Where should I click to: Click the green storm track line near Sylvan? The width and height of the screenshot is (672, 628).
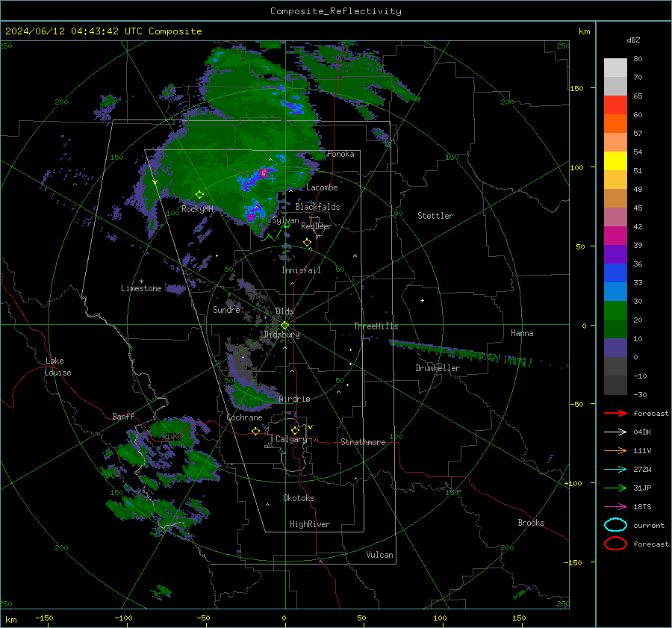276,232
